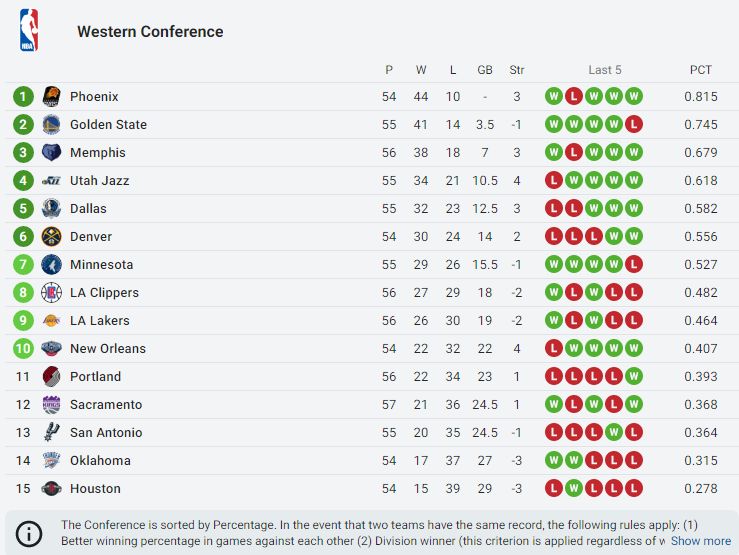Screen dimensions: 739x555
Task: Sort standings by GB column header
Action: click(x=485, y=70)
